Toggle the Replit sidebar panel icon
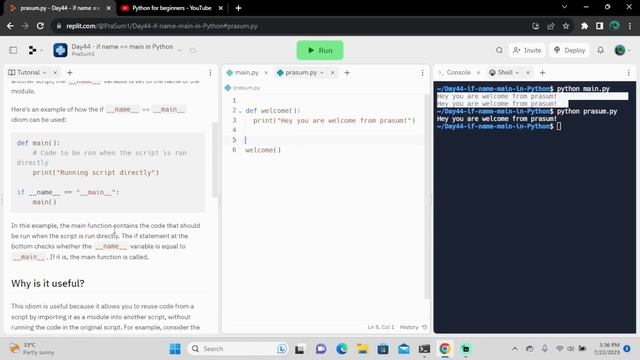This screenshot has width=640, height=360. tap(13, 50)
